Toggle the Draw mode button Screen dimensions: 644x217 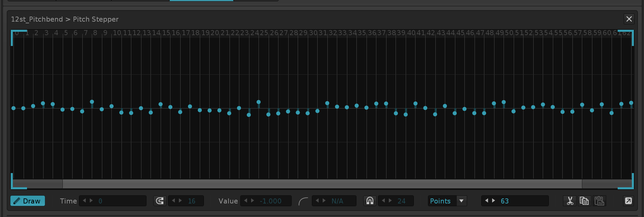pyautogui.click(x=28, y=201)
